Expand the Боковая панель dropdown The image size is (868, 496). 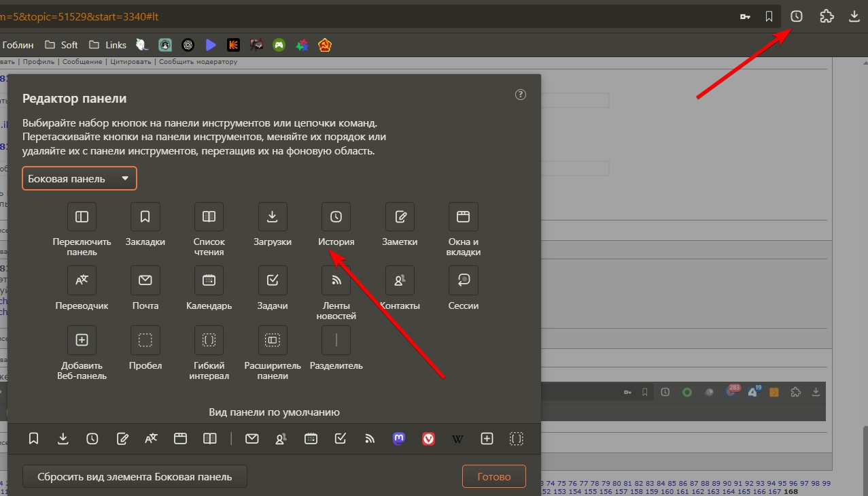pos(80,178)
